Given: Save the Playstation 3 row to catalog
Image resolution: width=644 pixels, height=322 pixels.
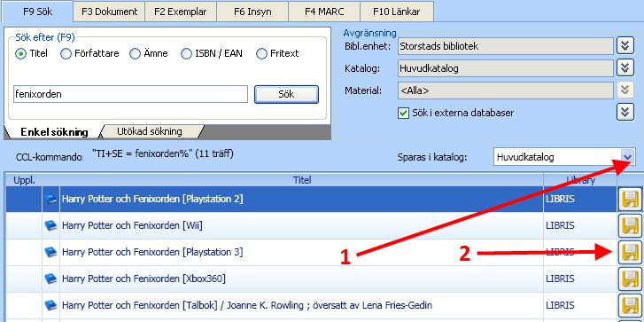Looking at the screenshot, I should click(630, 252).
